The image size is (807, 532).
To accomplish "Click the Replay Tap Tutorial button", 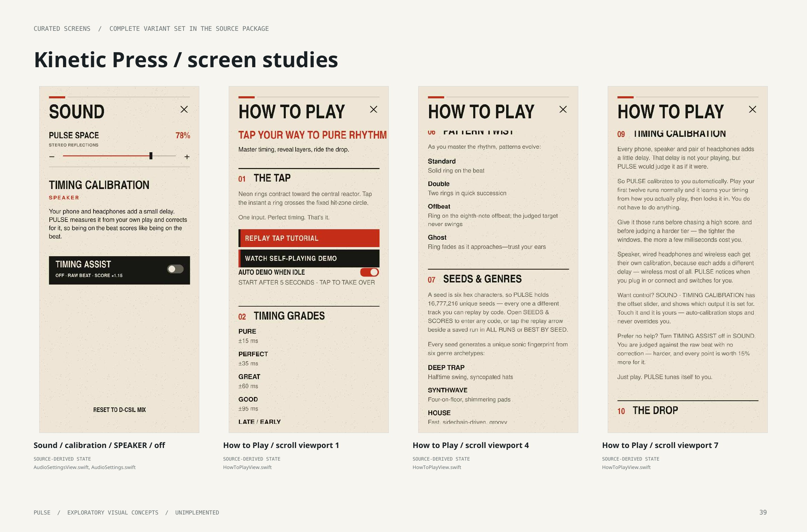I will [x=309, y=238].
